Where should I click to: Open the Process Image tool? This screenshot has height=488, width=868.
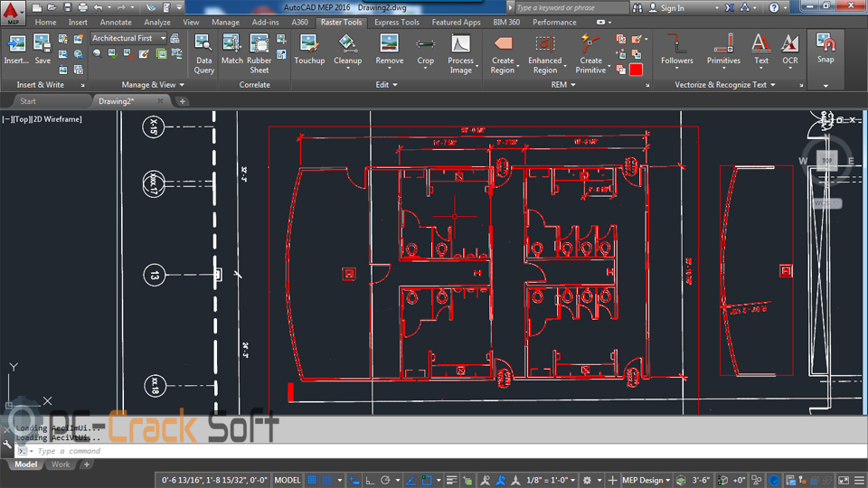(x=460, y=53)
